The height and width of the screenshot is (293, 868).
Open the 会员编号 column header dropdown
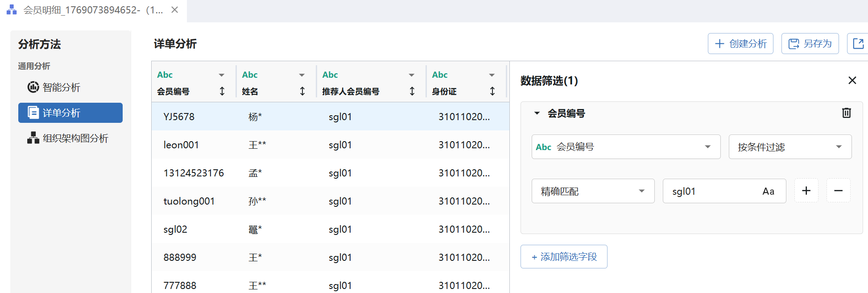click(221, 75)
